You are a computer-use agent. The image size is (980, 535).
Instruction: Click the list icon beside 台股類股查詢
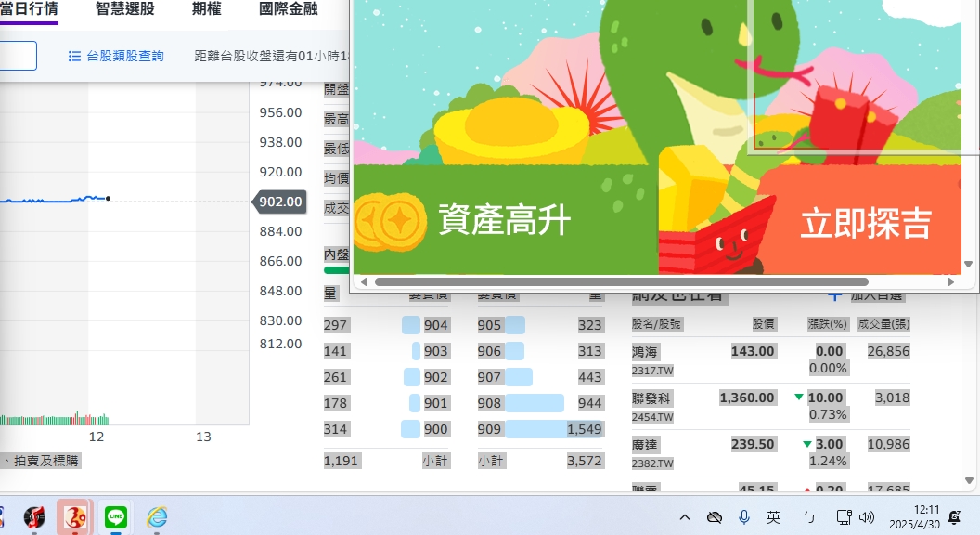[x=75, y=56]
